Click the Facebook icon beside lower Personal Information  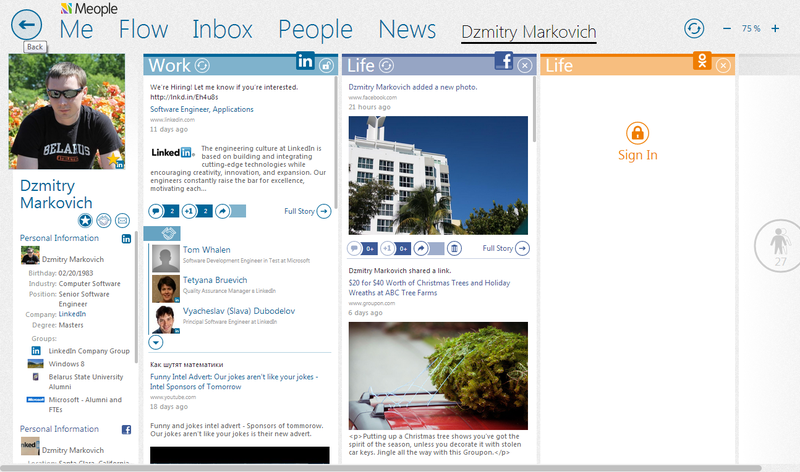click(127, 430)
